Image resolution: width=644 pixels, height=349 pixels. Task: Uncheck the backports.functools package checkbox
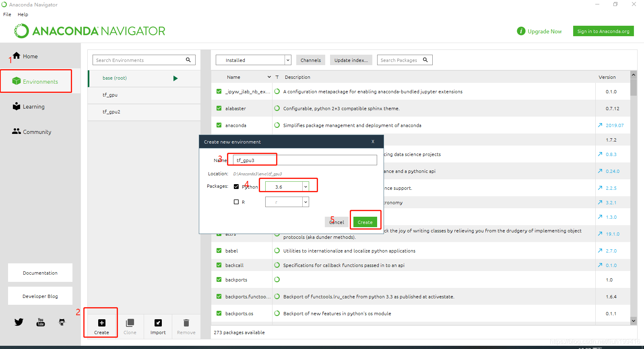[219, 296]
